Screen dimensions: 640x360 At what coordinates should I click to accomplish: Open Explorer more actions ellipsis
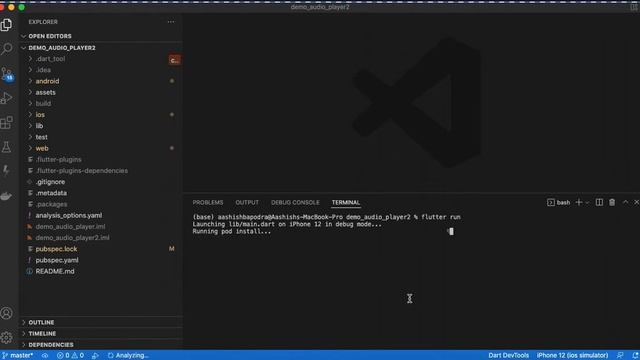[171, 22]
